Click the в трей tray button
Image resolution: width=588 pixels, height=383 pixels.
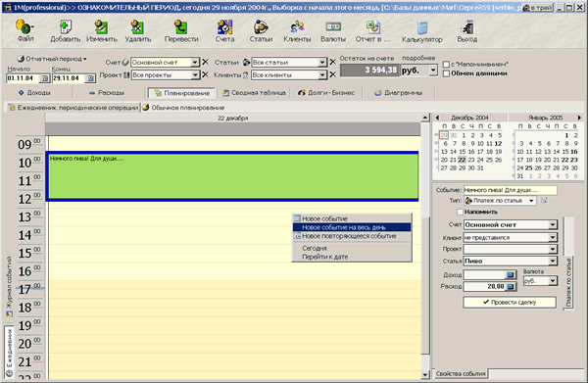coord(538,7)
